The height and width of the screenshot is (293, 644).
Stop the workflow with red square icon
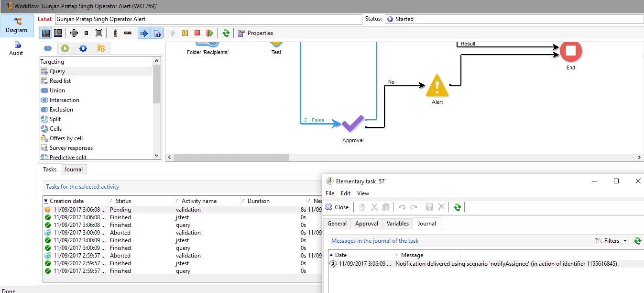point(197,33)
